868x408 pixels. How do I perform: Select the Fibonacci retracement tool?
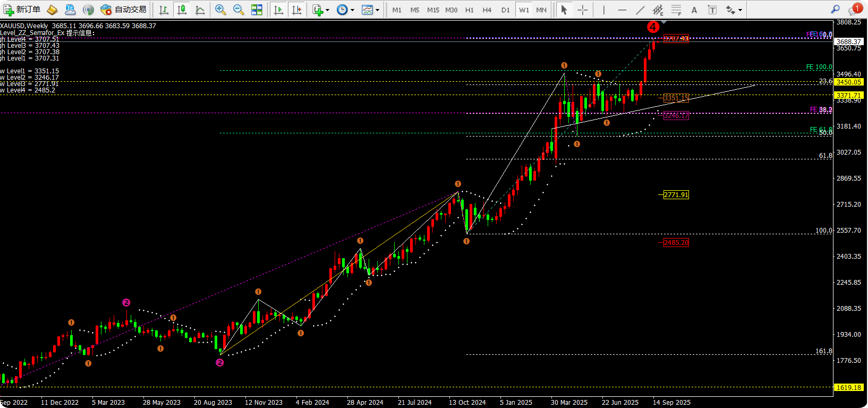[x=676, y=10]
